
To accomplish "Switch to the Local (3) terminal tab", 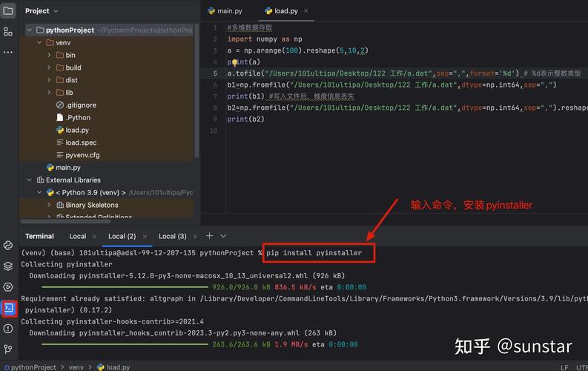I will tap(173, 237).
